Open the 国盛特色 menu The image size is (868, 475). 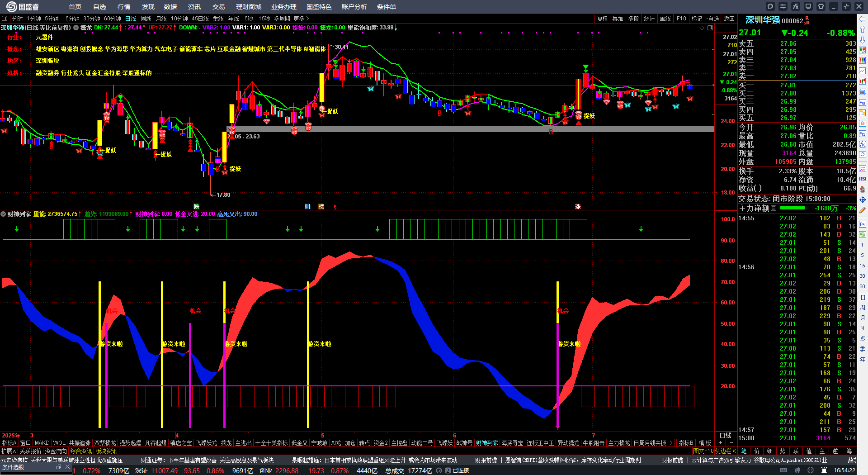tap(319, 7)
